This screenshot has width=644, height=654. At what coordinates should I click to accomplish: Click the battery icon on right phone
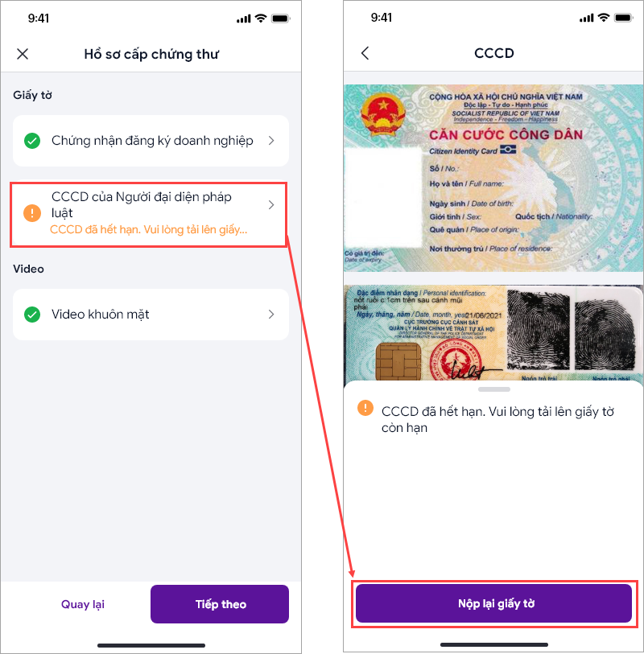pyautogui.click(x=624, y=18)
